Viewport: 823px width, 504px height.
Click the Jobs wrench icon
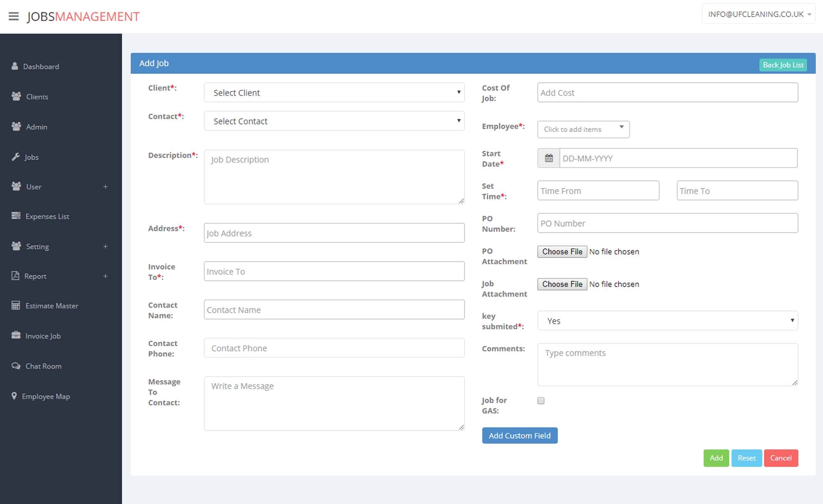tap(15, 157)
